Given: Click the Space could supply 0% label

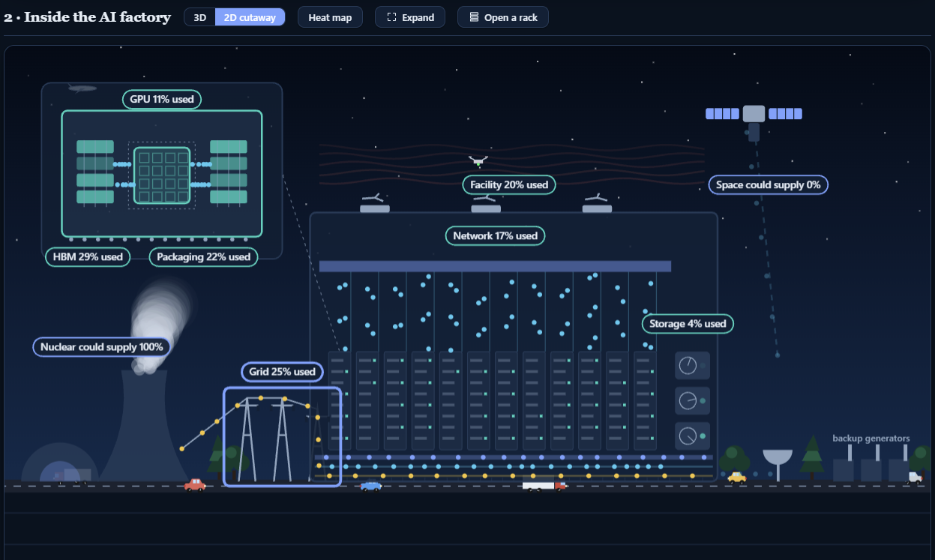Looking at the screenshot, I should pos(769,184).
